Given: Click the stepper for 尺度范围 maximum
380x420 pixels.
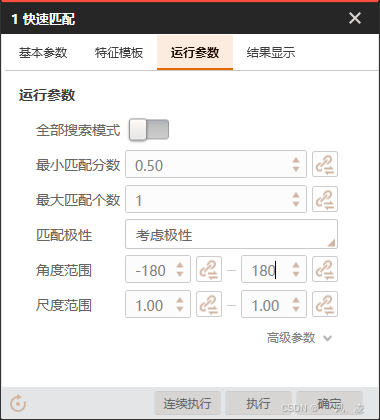Looking at the screenshot, I should 296,304.
